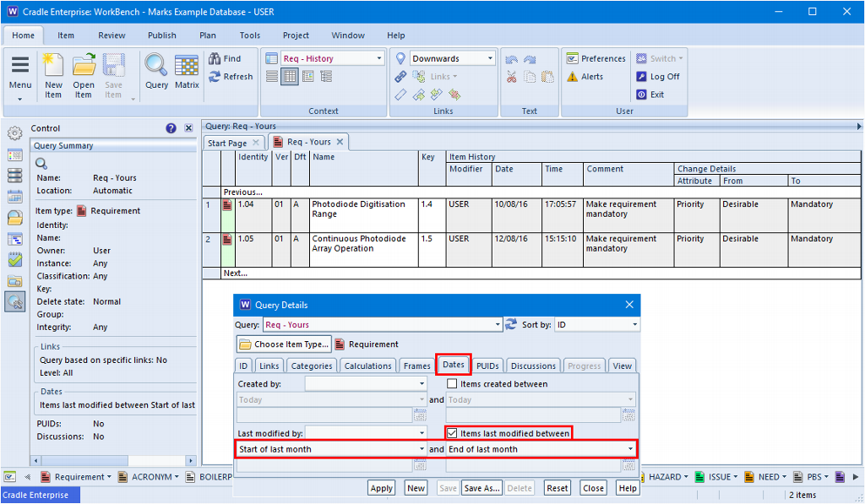Launch the Query magnifier tool
Viewport: 865px width, 504px height.
156,72
